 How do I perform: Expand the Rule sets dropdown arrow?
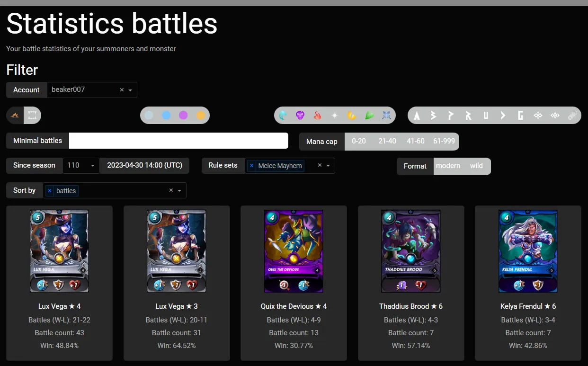328,166
